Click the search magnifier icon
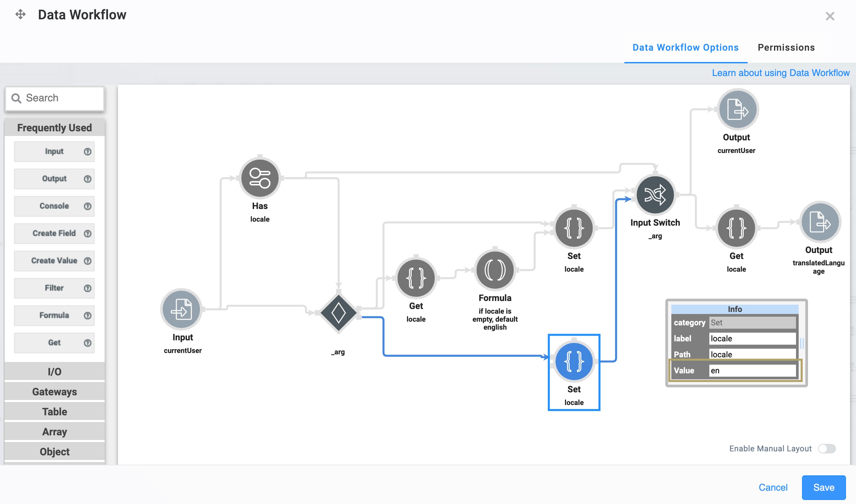Image resolution: width=856 pixels, height=504 pixels. (16, 98)
